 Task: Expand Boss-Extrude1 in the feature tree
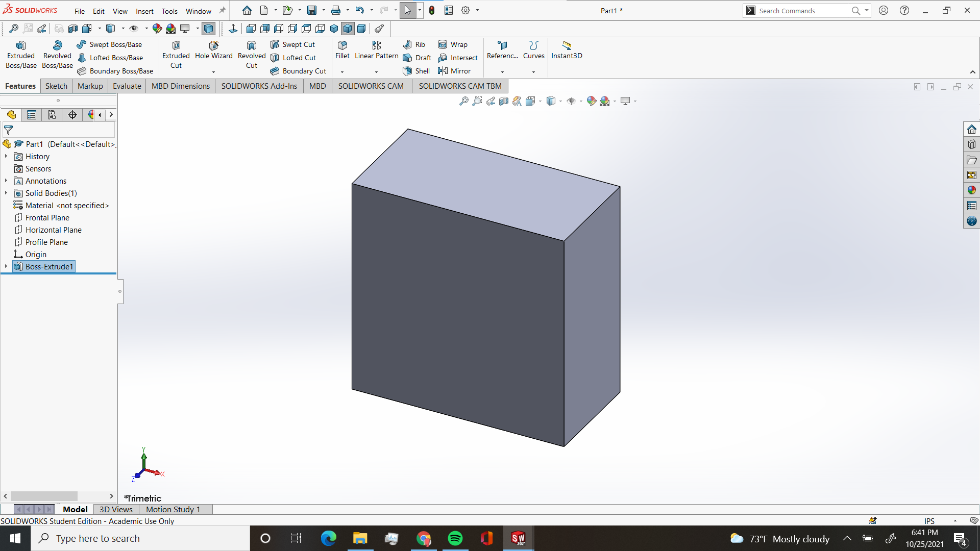(6, 266)
